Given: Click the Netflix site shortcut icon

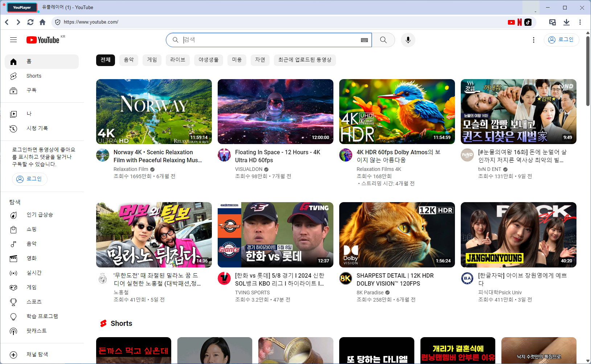Looking at the screenshot, I should click(520, 22).
